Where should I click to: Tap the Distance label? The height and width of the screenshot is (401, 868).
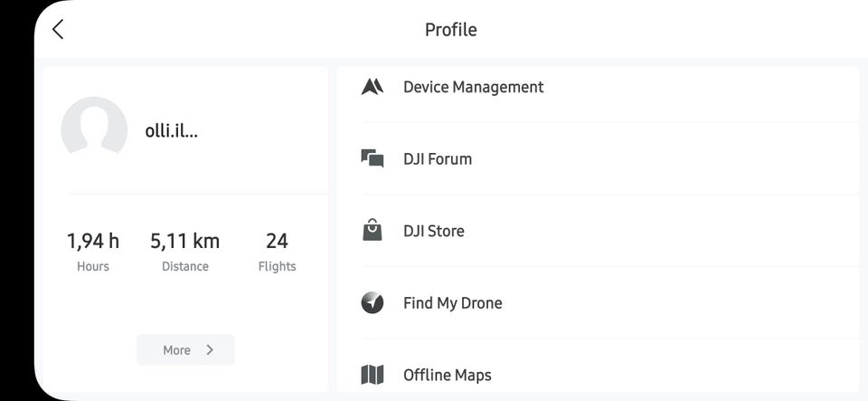point(184,266)
